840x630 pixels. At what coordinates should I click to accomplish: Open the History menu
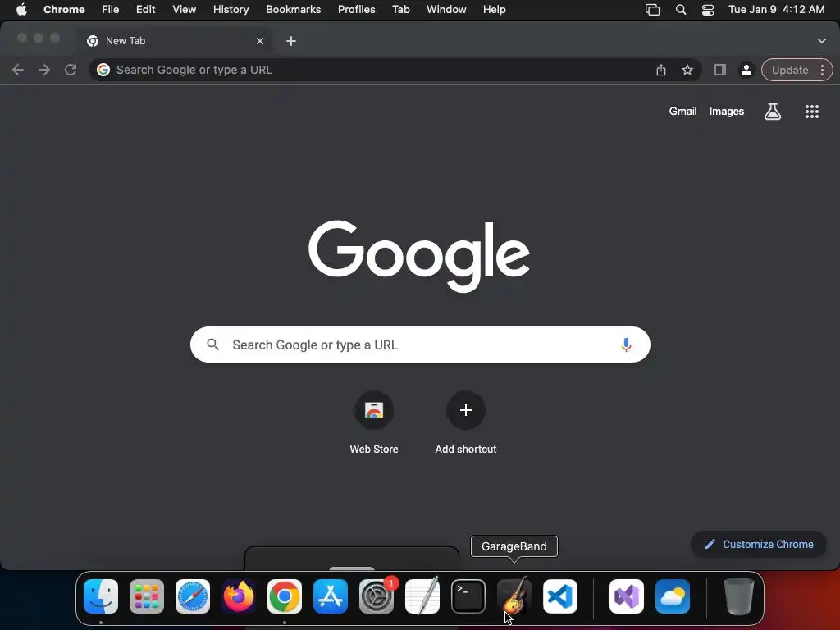[231, 10]
